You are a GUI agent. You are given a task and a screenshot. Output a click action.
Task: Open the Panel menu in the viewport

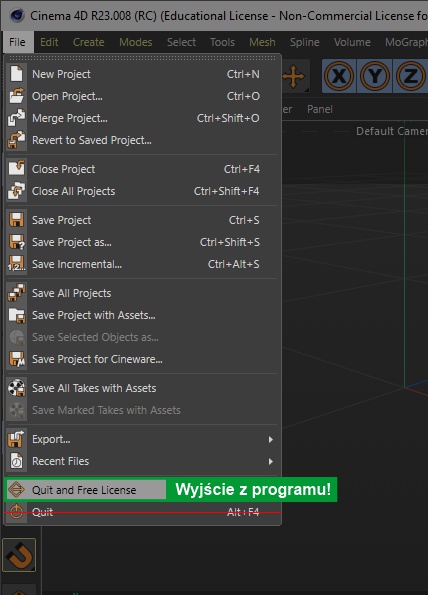click(319, 109)
